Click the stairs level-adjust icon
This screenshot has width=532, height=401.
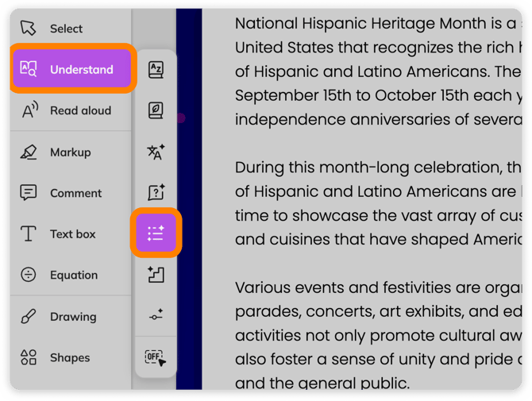[156, 275]
